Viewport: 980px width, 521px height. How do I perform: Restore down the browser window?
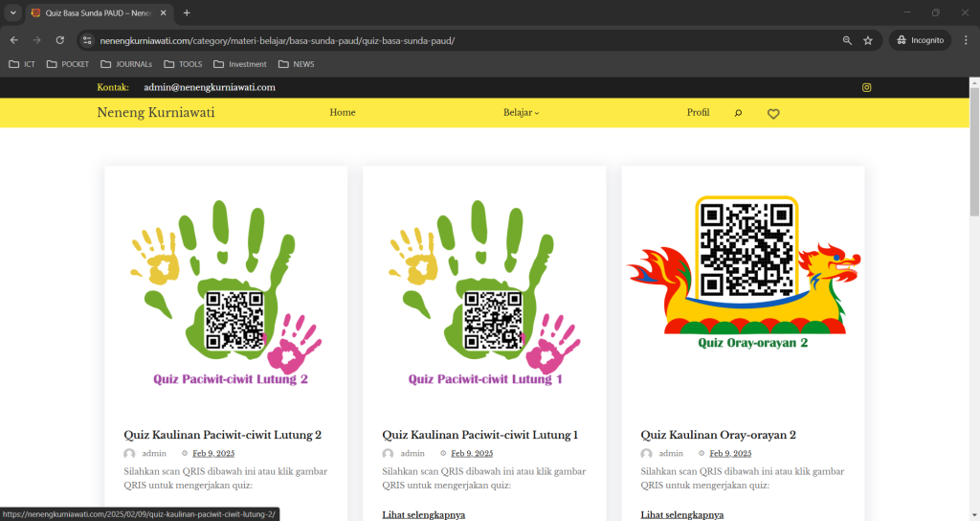936,12
